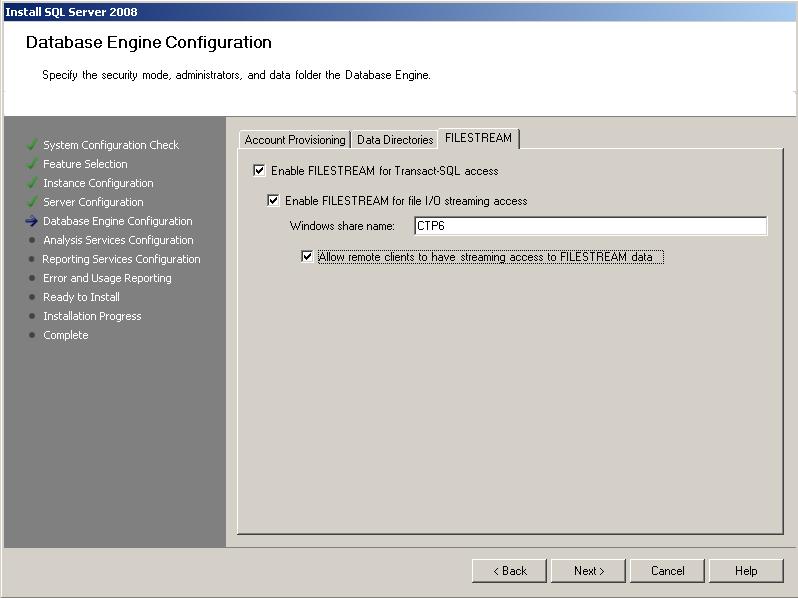
Task: Click the Install SQL Server 2008 title bar
Action: [x=399, y=12]
